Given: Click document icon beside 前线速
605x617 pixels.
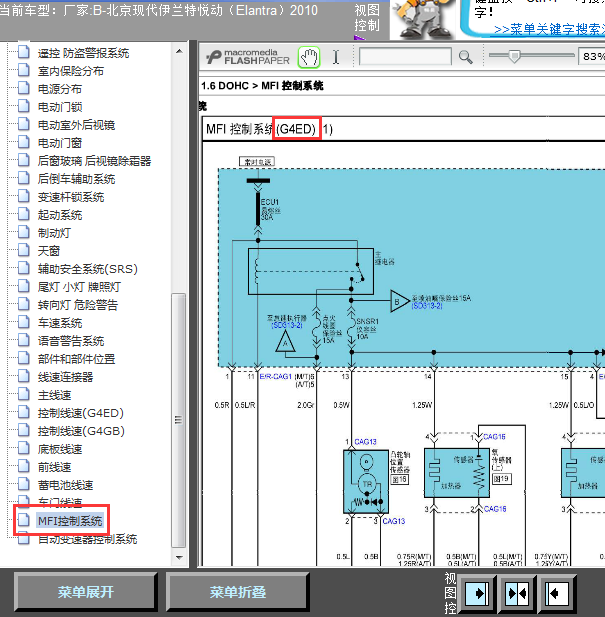Looking at the screenshot, I should (24, 466).
